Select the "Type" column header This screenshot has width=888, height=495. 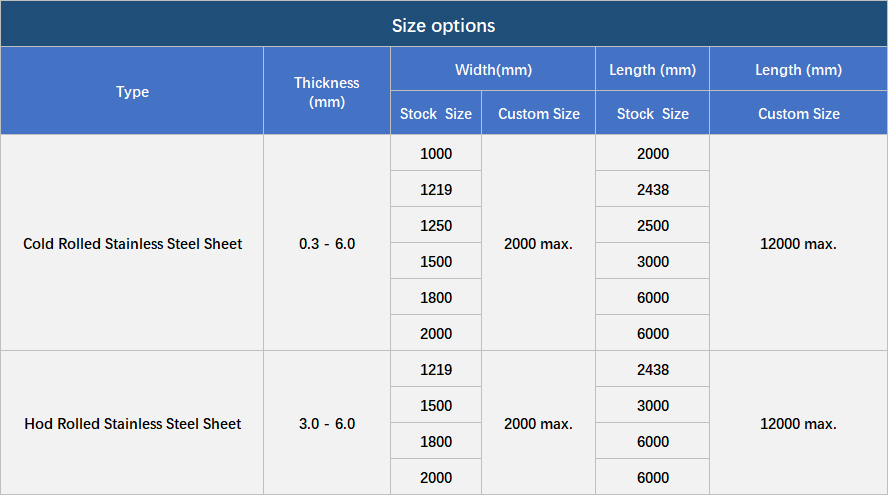(x=133, y=91)
